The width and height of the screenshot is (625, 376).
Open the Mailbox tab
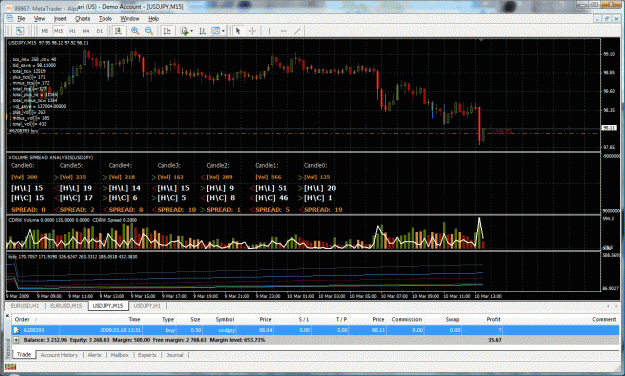[120, 355]
